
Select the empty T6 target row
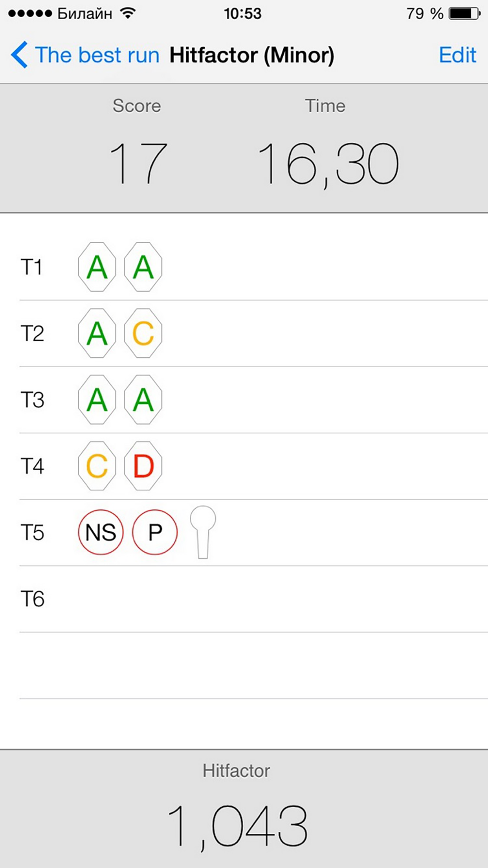(x=251, y=599)
